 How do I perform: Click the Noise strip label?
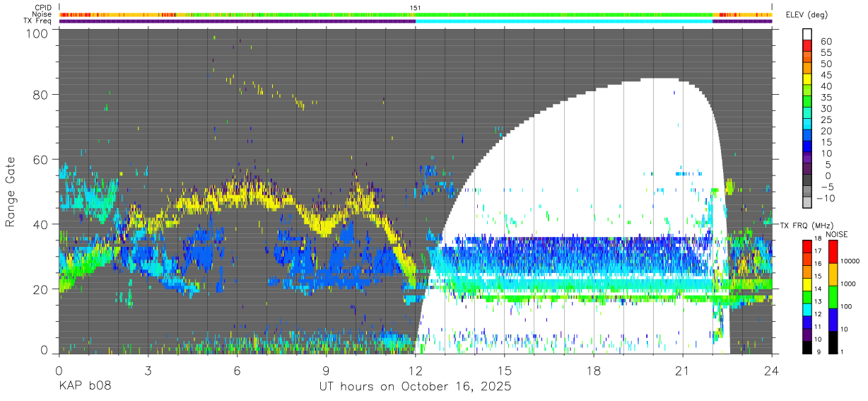pos(42,14)
